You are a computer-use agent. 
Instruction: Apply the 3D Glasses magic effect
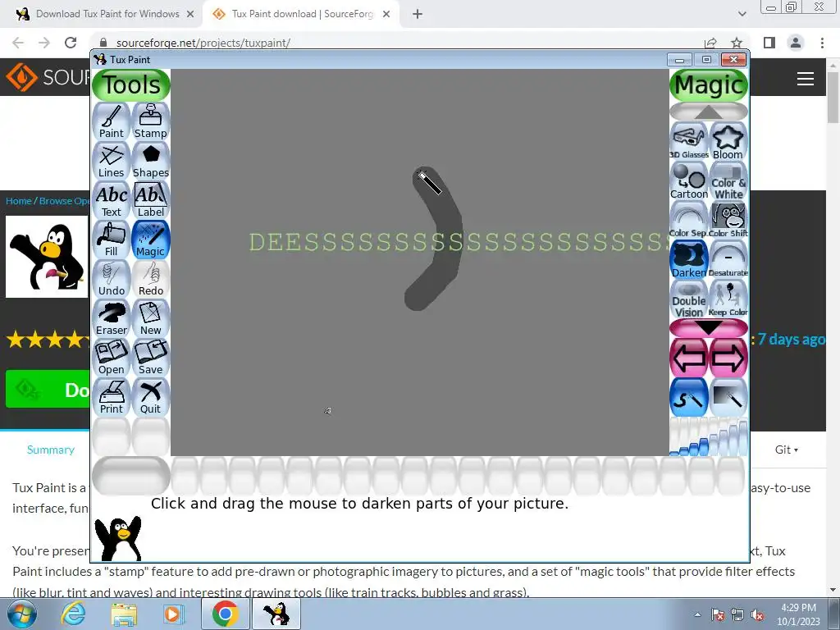(x=689, y=141)
